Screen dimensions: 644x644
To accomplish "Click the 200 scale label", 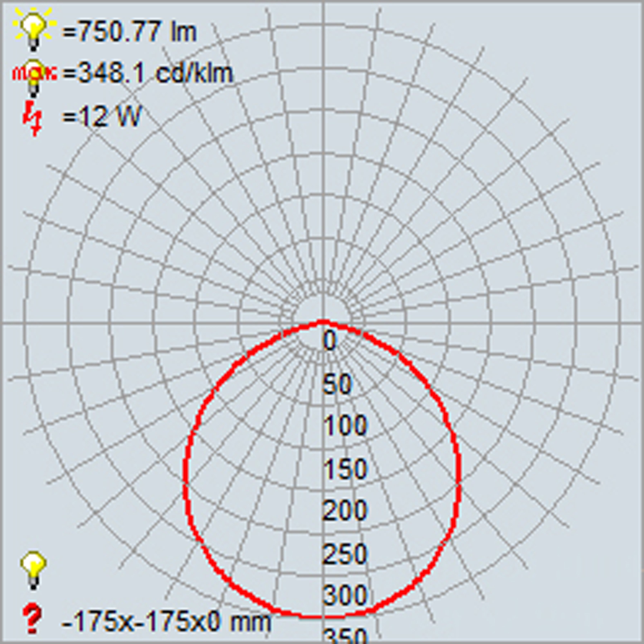I will [345, 510].
